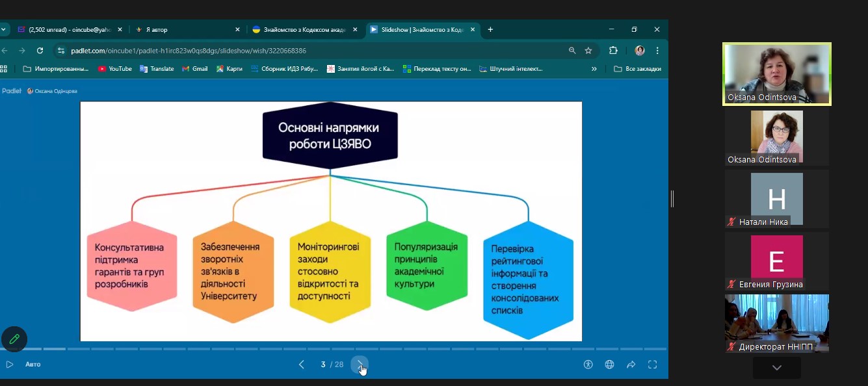The height and width of the screenshot is (386, 868).
Task: Open accessibility options in slideshow bar
Action: [588, 365]
